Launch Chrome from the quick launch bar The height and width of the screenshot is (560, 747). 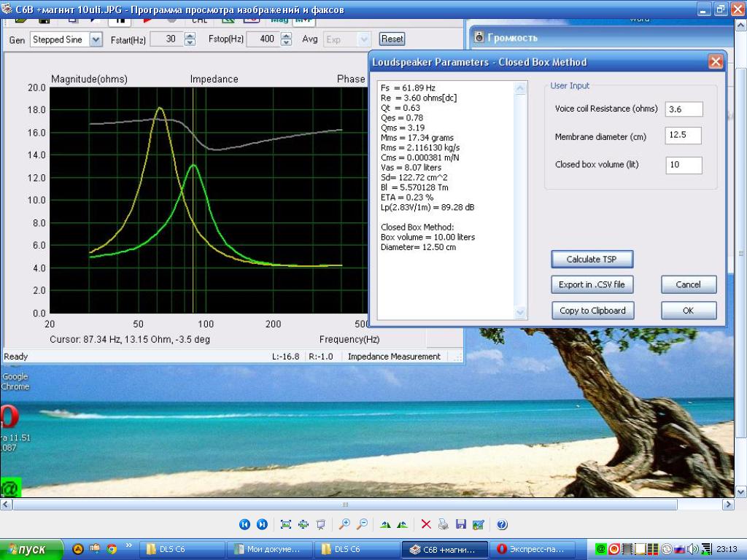coord(112,549)
